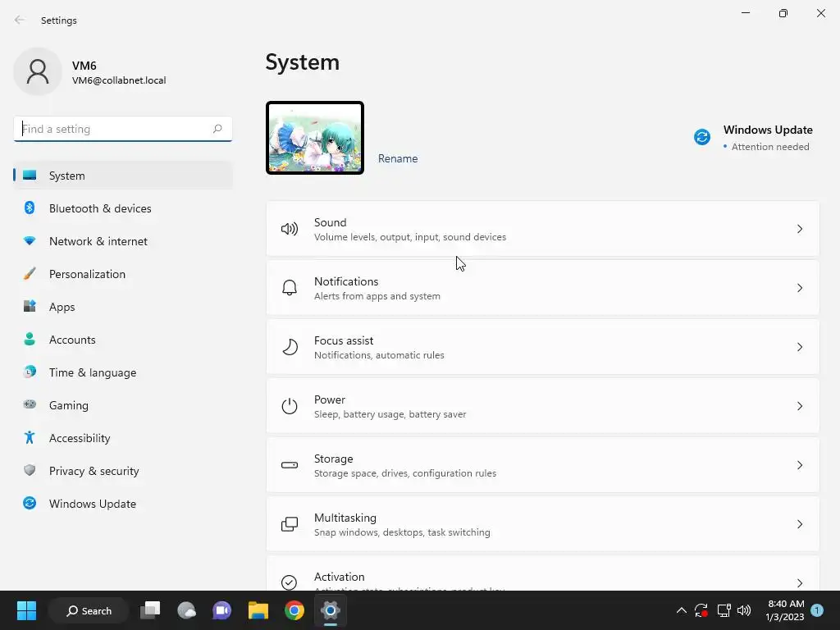Click the Find a setting search box
Viewport: 840px width, 630px height.
(123, 129)
